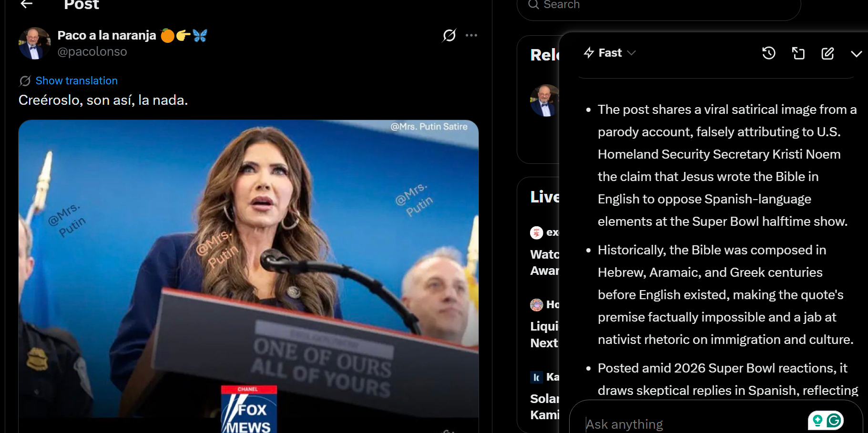Click the second live event host avatar

point(536,304)
